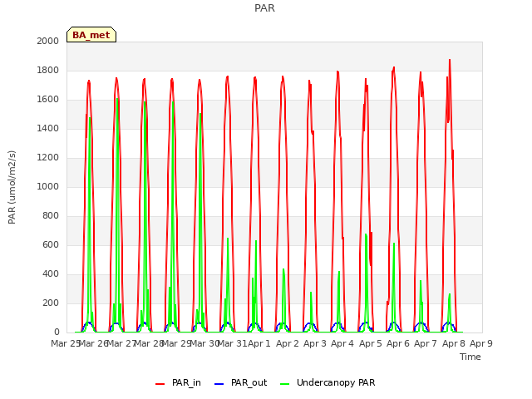The height and width of the screenshot is (399, 532).
Task: Click the Mar 25 x-axis date label
Action: pos(66,343)
